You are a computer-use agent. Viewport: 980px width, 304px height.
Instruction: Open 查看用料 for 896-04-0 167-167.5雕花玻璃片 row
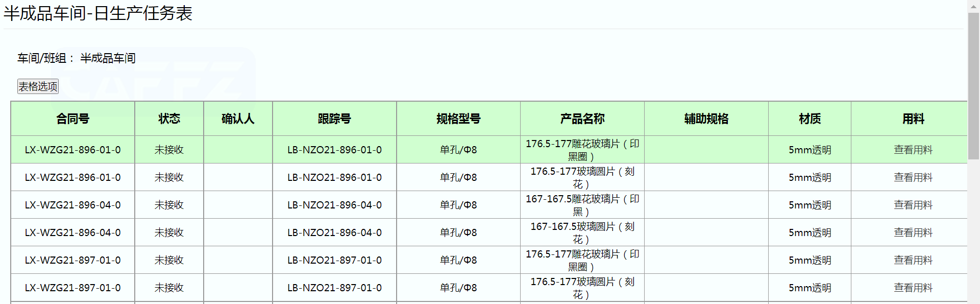point(913,205)
